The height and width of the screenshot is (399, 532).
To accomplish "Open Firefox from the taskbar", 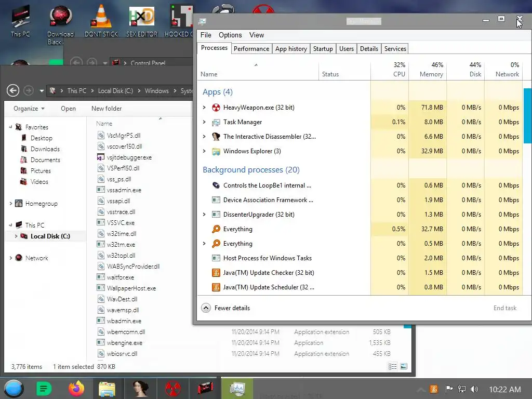I will (76, 389).
